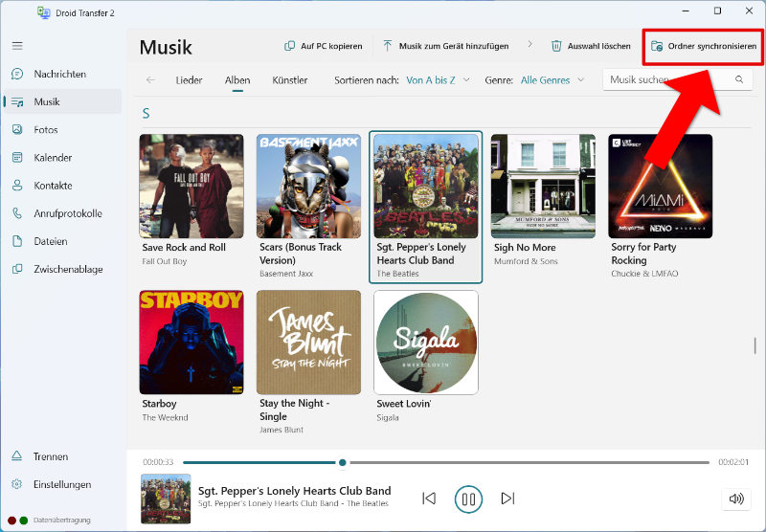This screenshot has height=532, width=766.
Task: Skip to the next track
Action: click(508, 499)
